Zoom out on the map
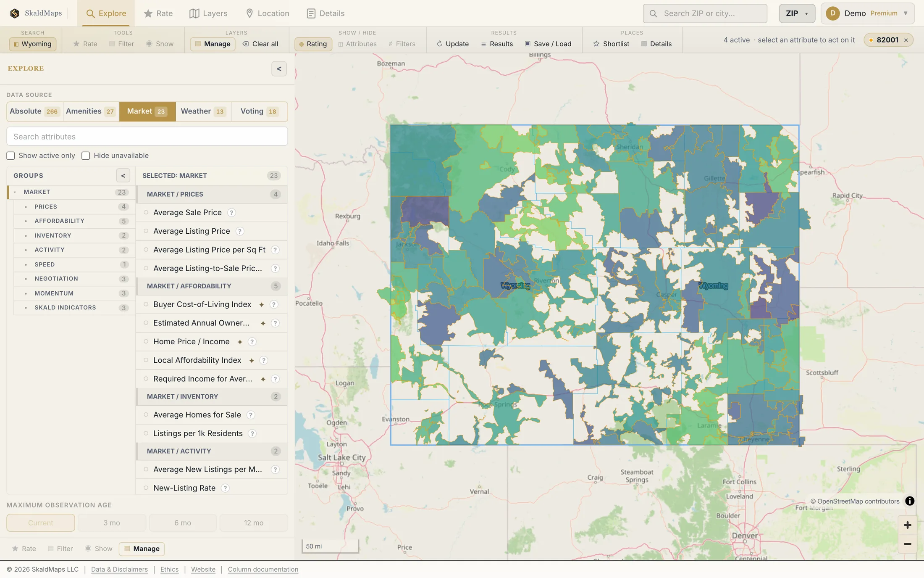The height and width of the screenshot is (578, 924). pyautogui.click(x=907, y=544)
